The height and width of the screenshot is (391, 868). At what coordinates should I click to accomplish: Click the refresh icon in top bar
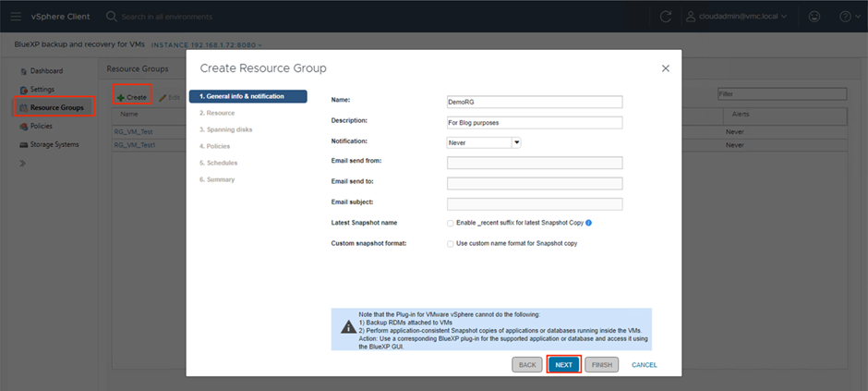[666, 17]
